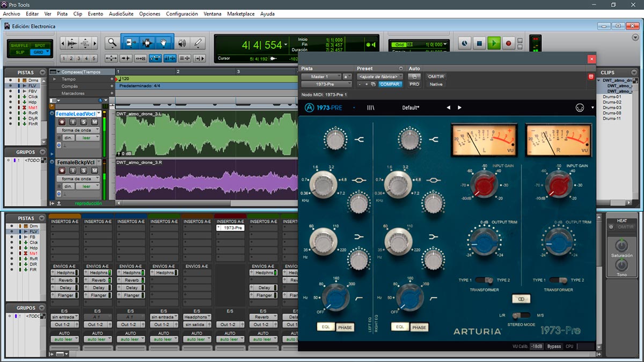Open the AudioSuite menu
This screenshot has height=362, width=644.
tap(121, 14)
